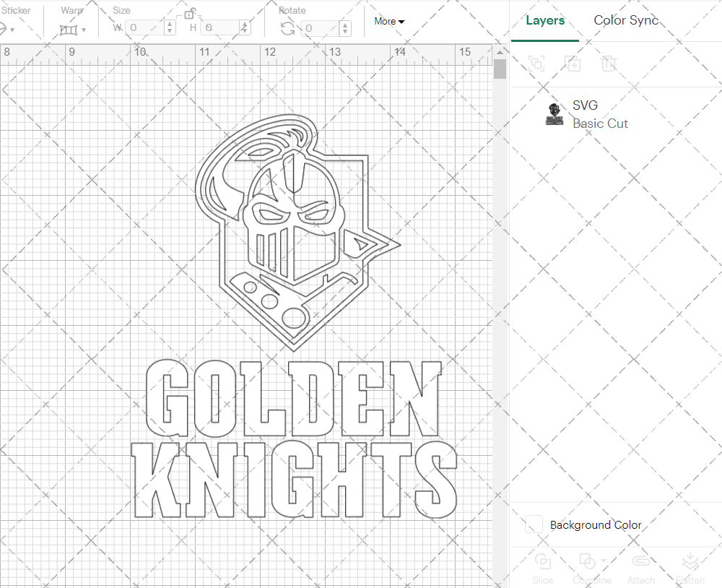This screenshot has width=722, height=588.
Task: Increase width with the W stepper arrow
Action: point(170,25)
